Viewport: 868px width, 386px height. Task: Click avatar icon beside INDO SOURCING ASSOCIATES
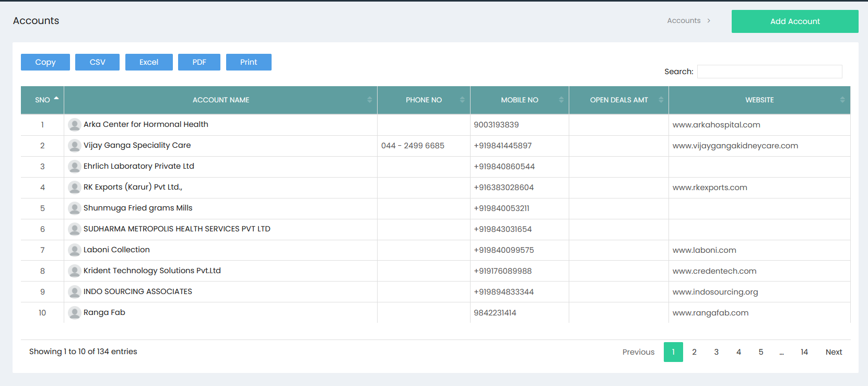[x=75, y=291]
